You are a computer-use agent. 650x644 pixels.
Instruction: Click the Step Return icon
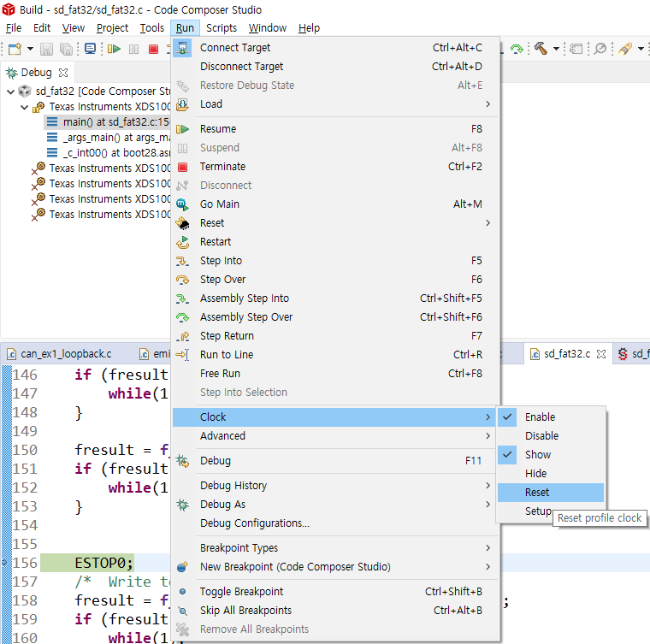click(182, 336)
